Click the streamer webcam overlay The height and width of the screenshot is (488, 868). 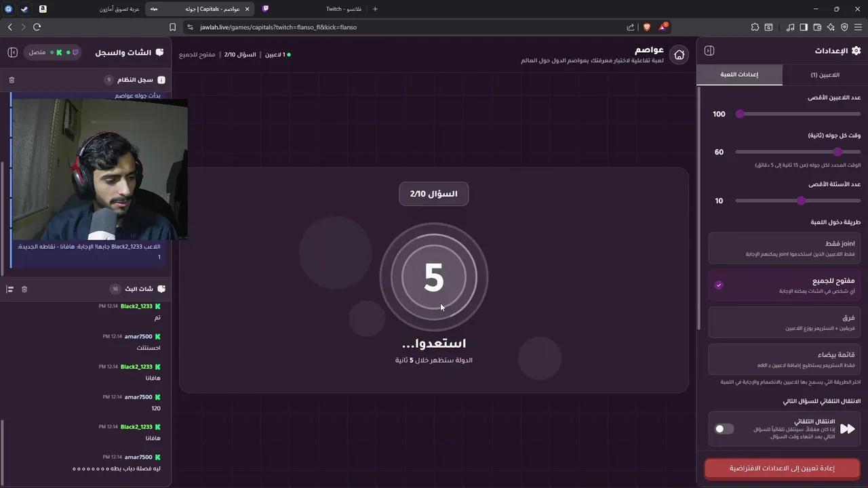100,169
